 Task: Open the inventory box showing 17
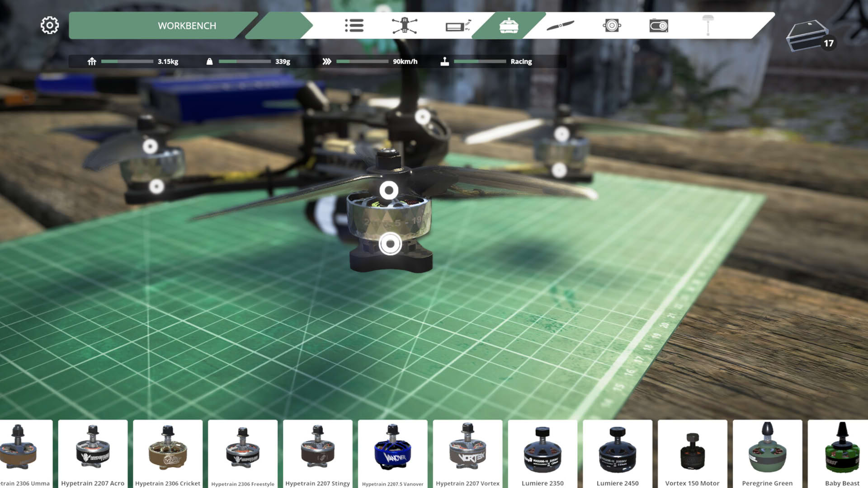pos(811,35)
